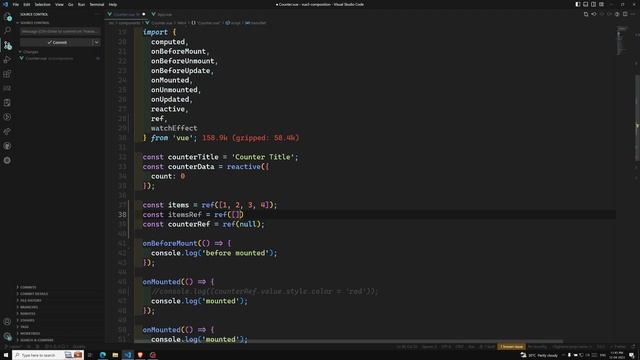Click the editor vertical scrollbar
The width and height of the screenshot is (640, 360).
[637, 118]
